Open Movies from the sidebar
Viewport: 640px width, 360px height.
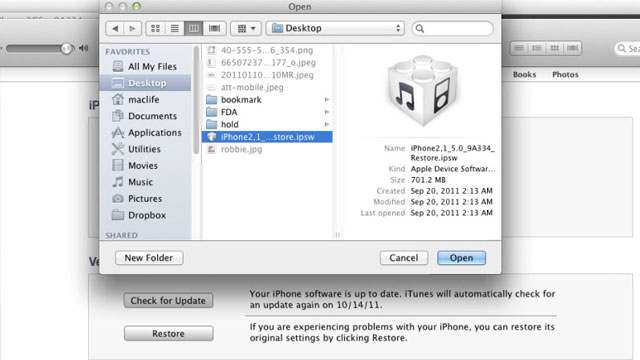click(x=146, y=165)
